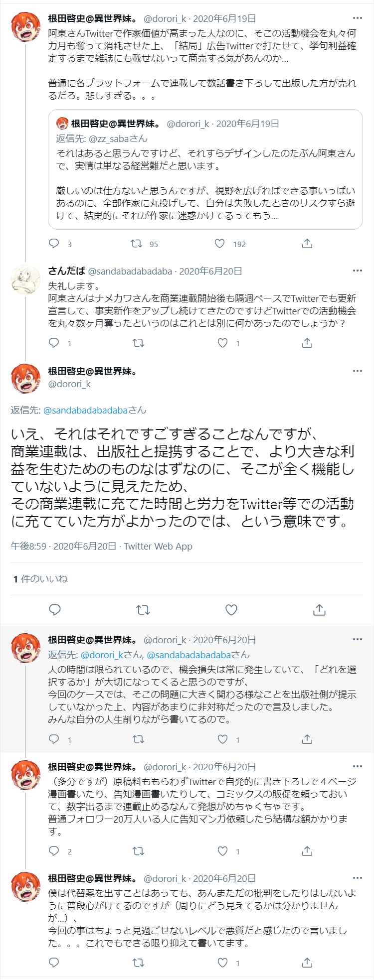This screenshot has width=374, height=980.
Task: Open the quoted tweet replying to @zz_saba
Action: 205,169
